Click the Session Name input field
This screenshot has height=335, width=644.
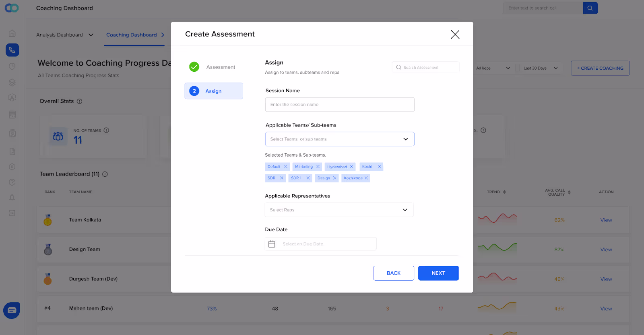pyautogui.click(x=340, y=104)
